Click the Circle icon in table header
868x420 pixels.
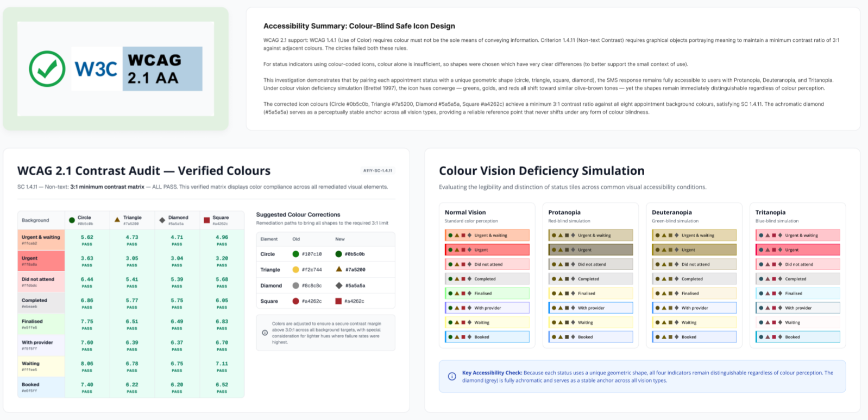(x=72, y=220)
